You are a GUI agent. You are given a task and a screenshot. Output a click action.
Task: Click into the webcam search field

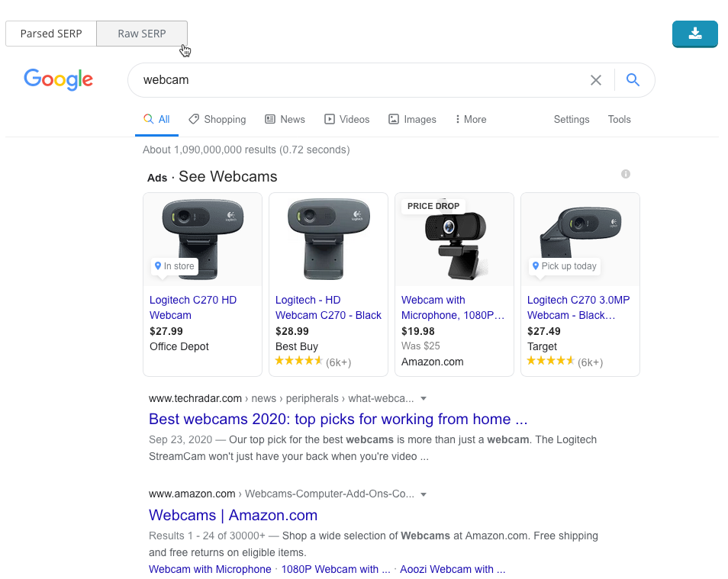tap(359, 80)
